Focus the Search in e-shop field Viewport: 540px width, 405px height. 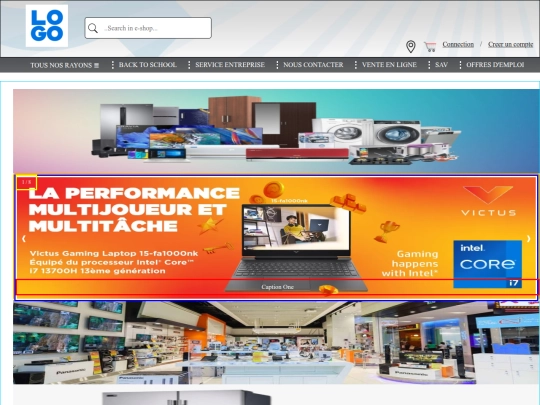[x=148, y=28]
